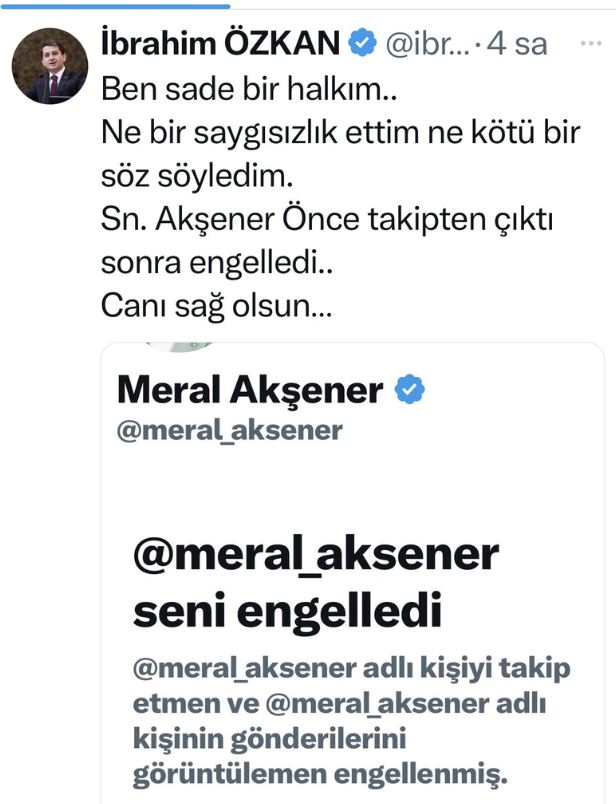Open İbrahim ÖZKAN's profile picture
The height and width of the screenshot is (804, 616).
tap(49, 67)
